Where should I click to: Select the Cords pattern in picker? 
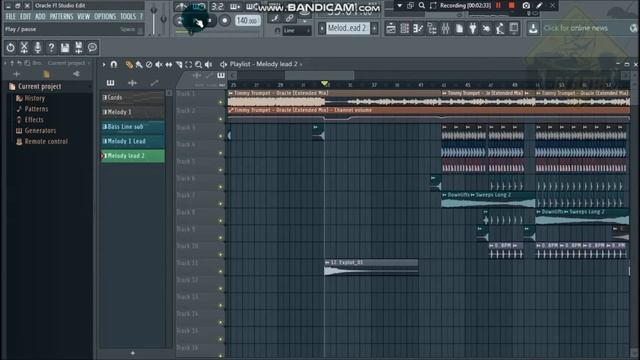click(133, 98)
